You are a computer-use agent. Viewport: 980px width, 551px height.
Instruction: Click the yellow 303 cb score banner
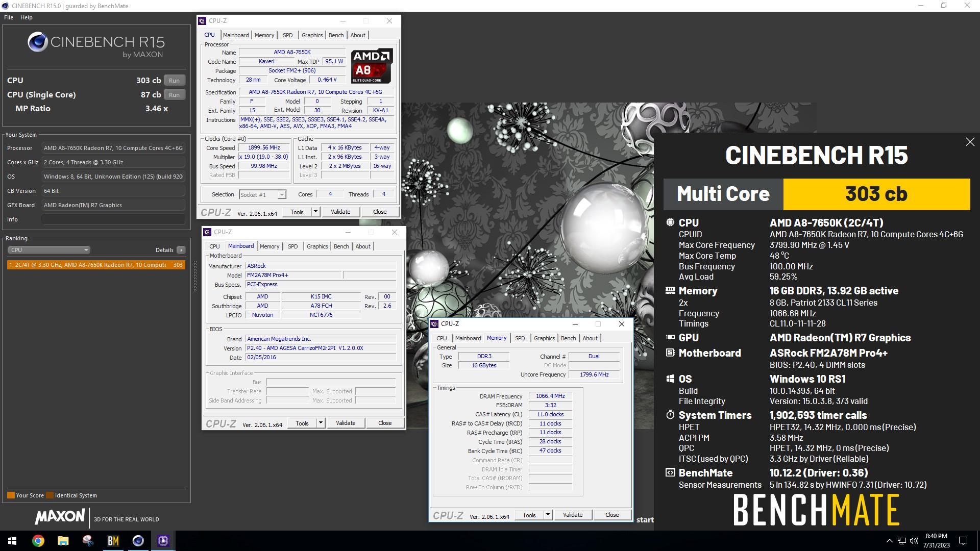[x=876, y=194]
